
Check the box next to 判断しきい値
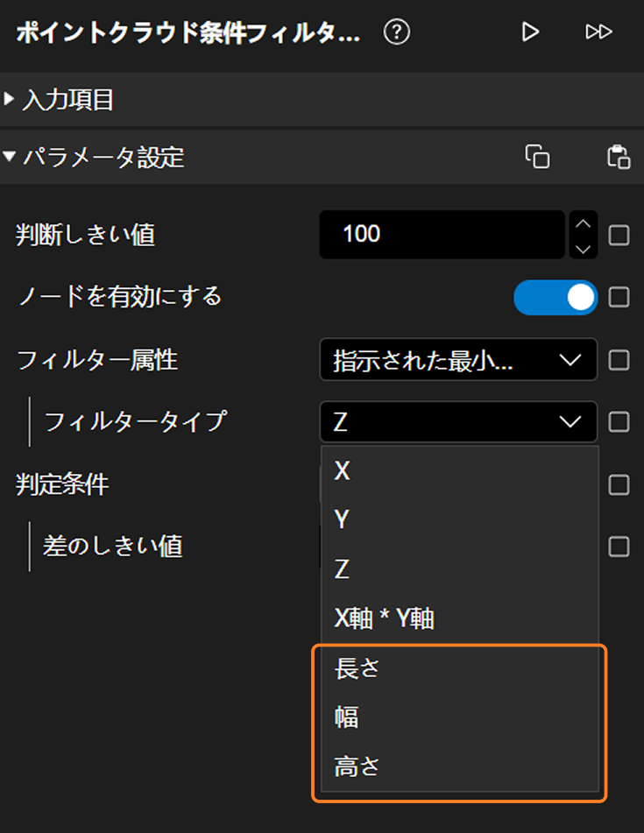(x=619, y=235)
